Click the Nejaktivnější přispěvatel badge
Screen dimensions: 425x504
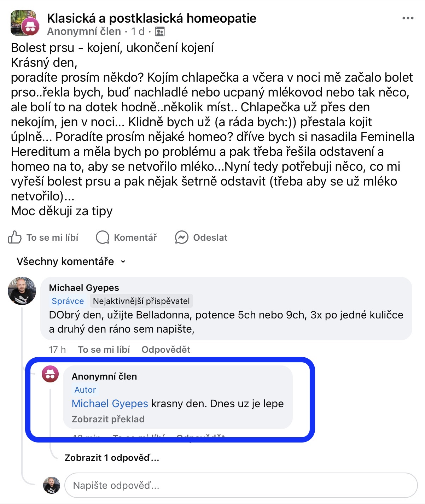(x=141, y=301)
